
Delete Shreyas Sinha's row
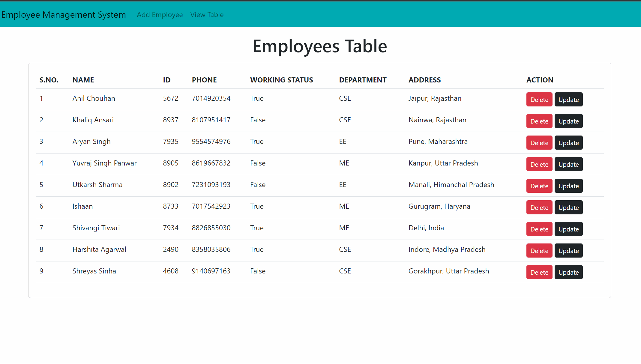[539, 272]
